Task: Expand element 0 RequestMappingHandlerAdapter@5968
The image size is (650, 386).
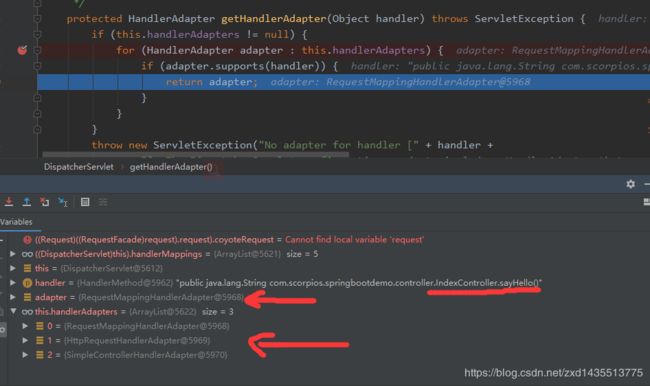Action: coord(25,326)
